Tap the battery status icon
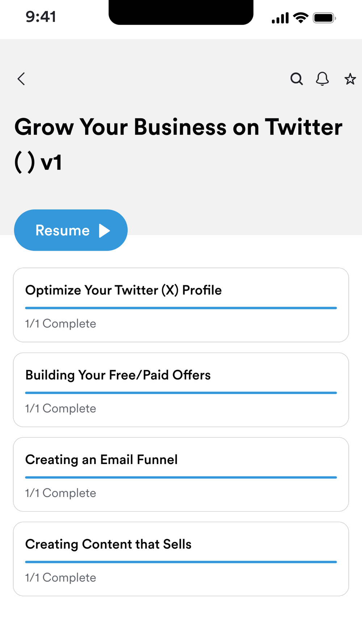 (x=324, y=18)
